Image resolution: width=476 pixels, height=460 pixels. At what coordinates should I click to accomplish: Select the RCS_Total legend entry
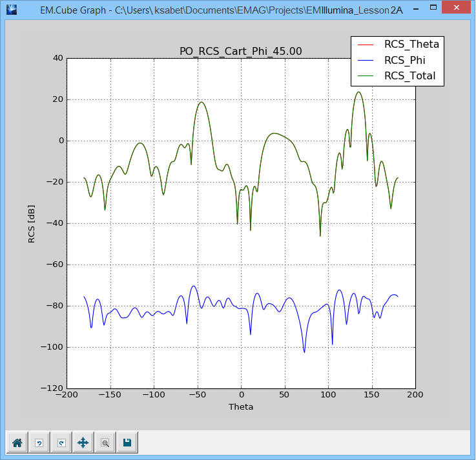(x=409, y=76)
